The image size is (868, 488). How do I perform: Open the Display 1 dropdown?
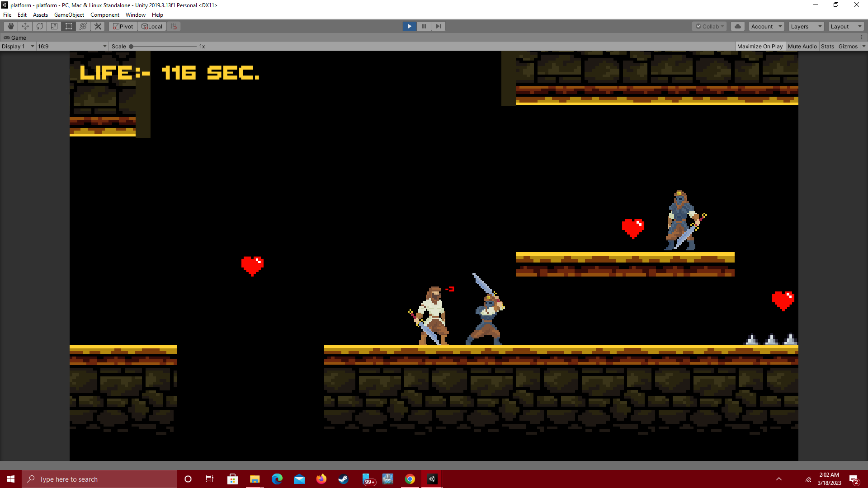click(17, 46)
